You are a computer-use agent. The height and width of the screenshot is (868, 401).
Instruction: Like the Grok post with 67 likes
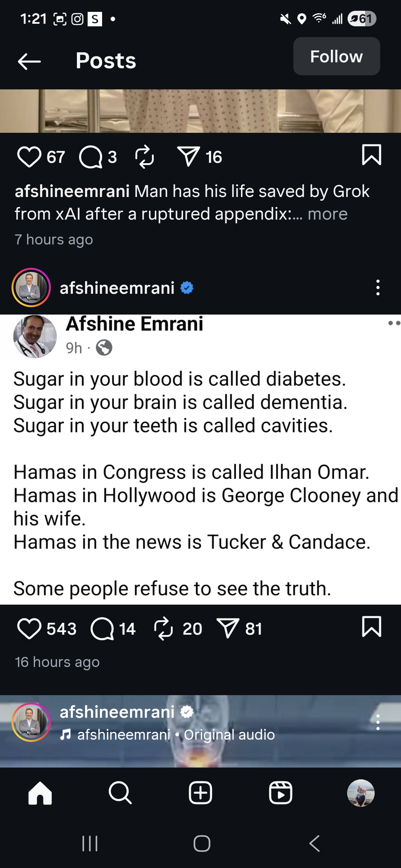29,157
